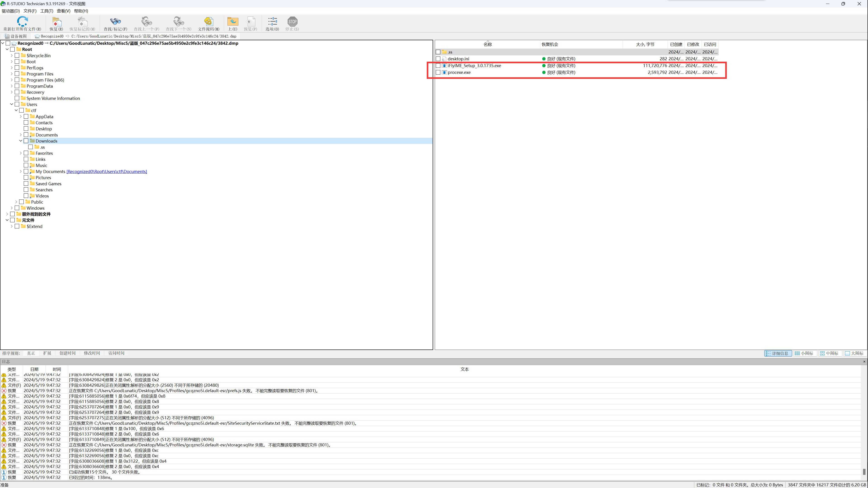Click the STOP (停止) toolbar icon

(x=292, y=21)
